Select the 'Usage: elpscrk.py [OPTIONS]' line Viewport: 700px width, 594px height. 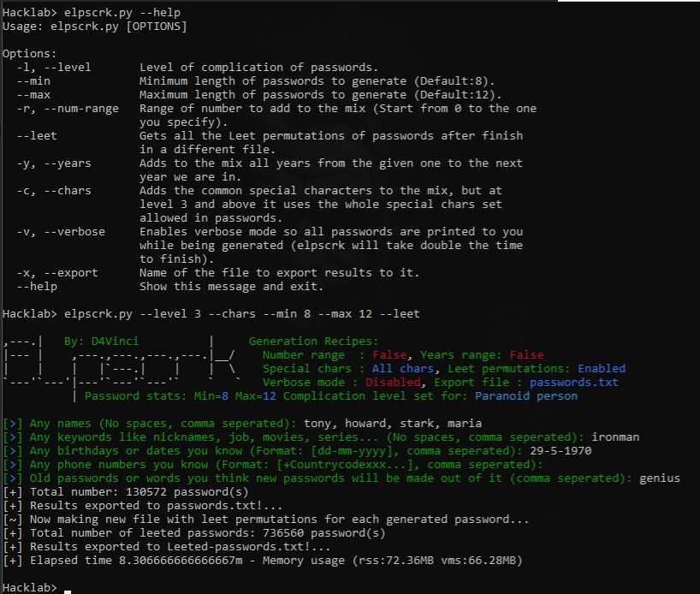point(95,27)
